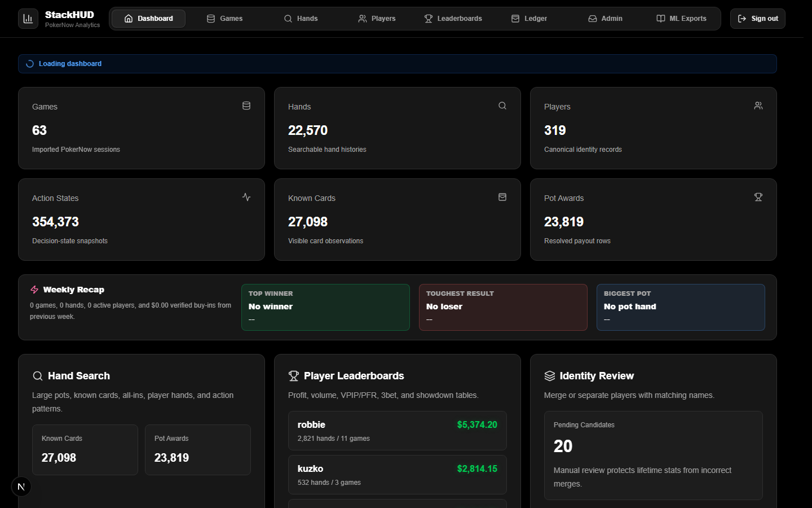This screenshot has width=812, height=508.
Task: Click the search icon on Hands card
Action: [502, 106]
